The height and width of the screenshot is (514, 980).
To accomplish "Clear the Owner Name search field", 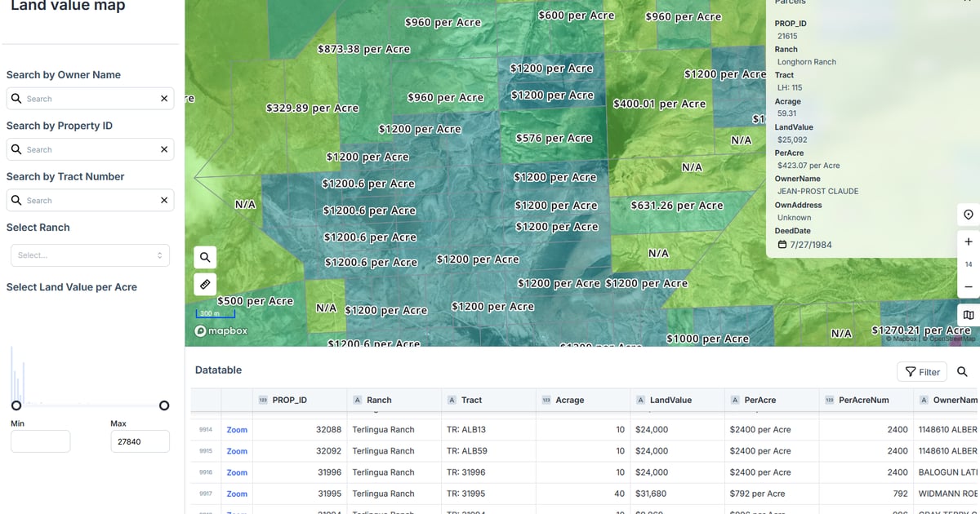I will pyautogui.click(x=163, y=98).
